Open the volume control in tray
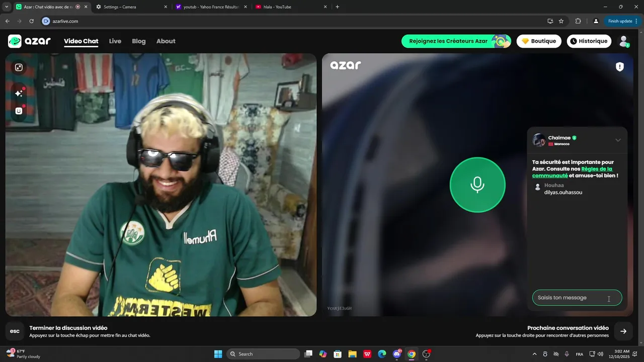This screenshot has height=362, width=644. [x=600, y=354]
